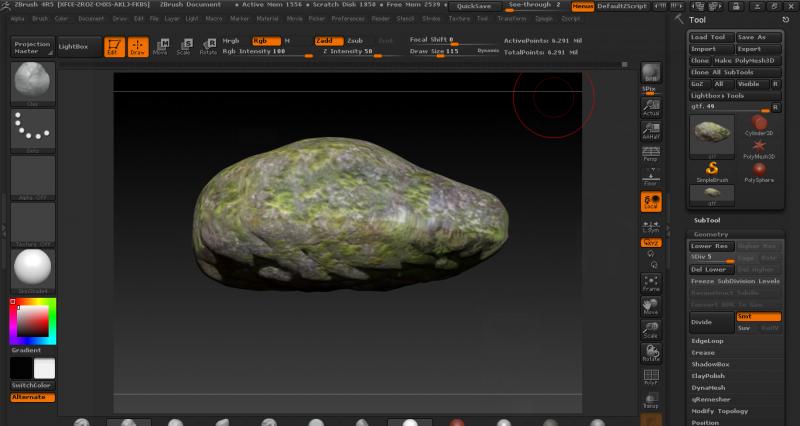Open the Modify Topology section
The height and width of the screenshot is (426, 800).
[x=720, y=410]
